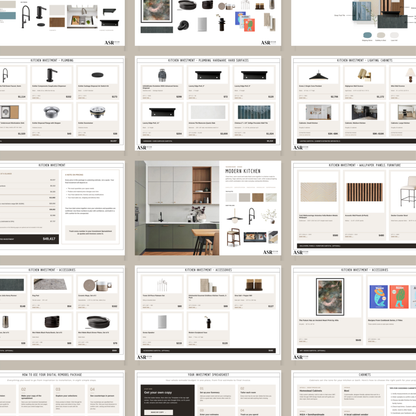Click the white quartz slab image
The width and height of the screenshot is (416, 416).
[208, 112]
